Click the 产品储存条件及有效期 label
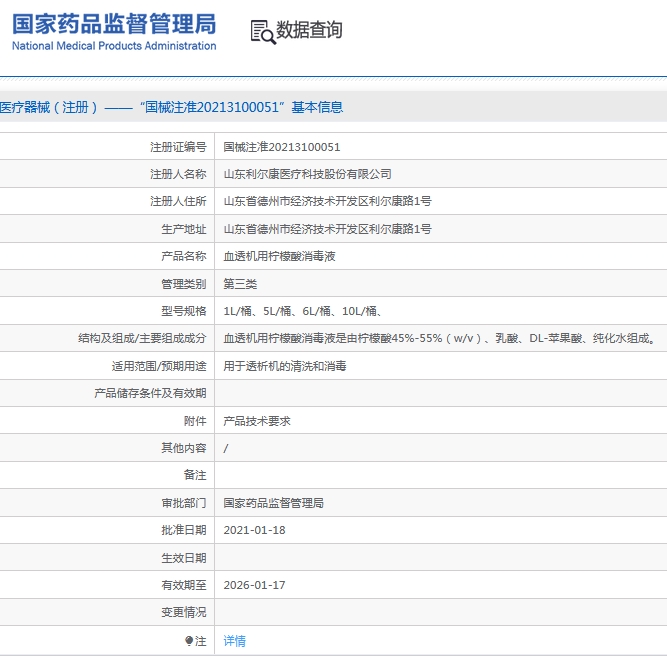The width and height of the screenshot is (667, 664). [x=151, y=393]
